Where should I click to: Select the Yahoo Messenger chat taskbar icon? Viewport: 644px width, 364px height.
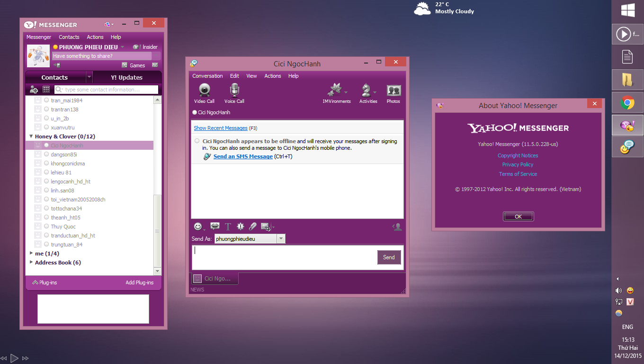(627, 148)
